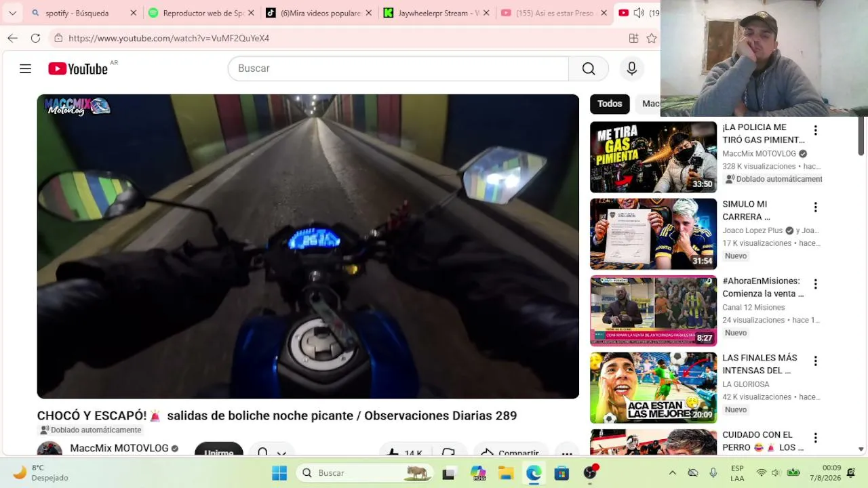Select the 'Todos' filter chip
This screenshot has height=488, width=868.
[610, 104]
